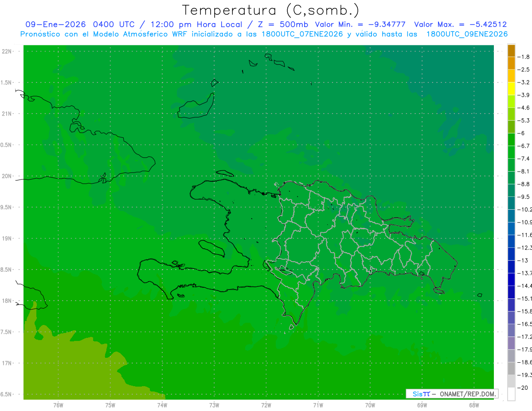Click the "21N" latitude label
Screen dimensions: 532x411
[7, 114]
